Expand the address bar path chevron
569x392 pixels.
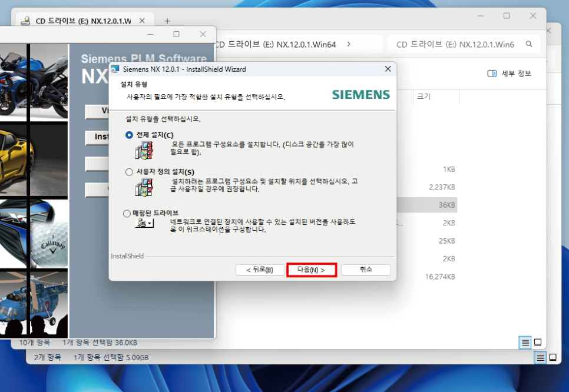point(349,44)
